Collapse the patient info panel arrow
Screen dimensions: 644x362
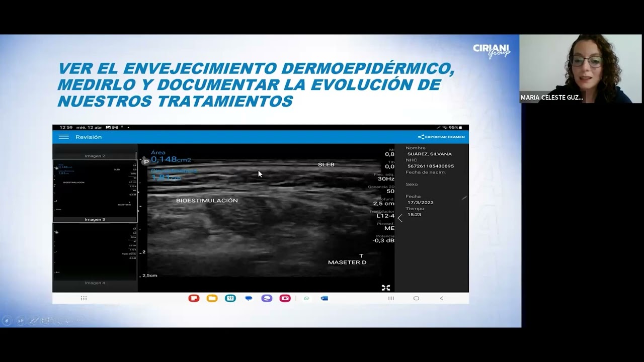click(x=400, y=218)
